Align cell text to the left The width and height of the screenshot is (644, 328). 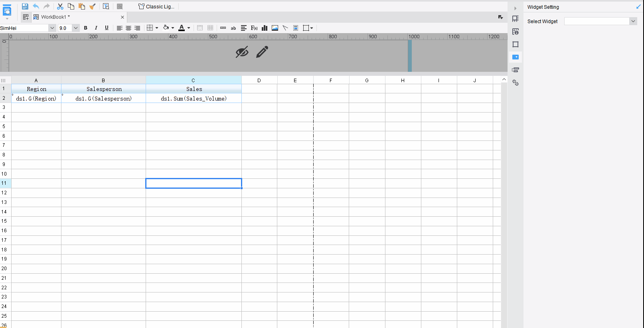click(119, 28)
